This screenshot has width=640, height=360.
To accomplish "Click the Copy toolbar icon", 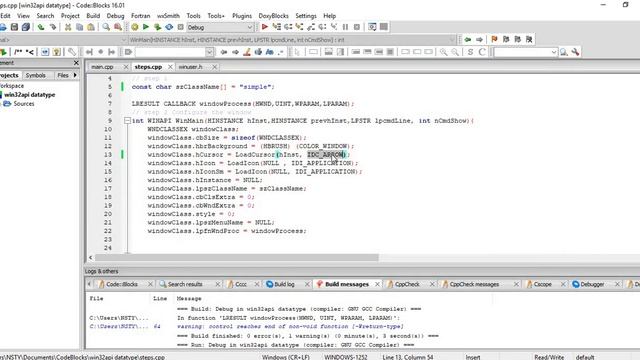I will (79, 27).
